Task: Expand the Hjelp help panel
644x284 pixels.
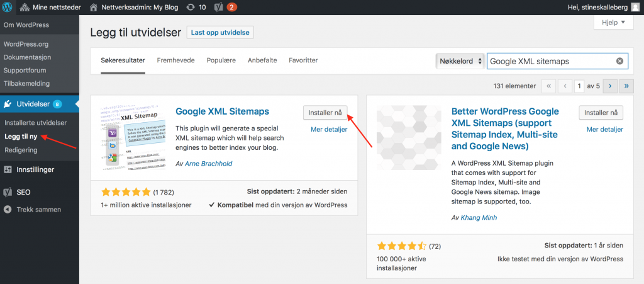Action: (x=614, y=23)
